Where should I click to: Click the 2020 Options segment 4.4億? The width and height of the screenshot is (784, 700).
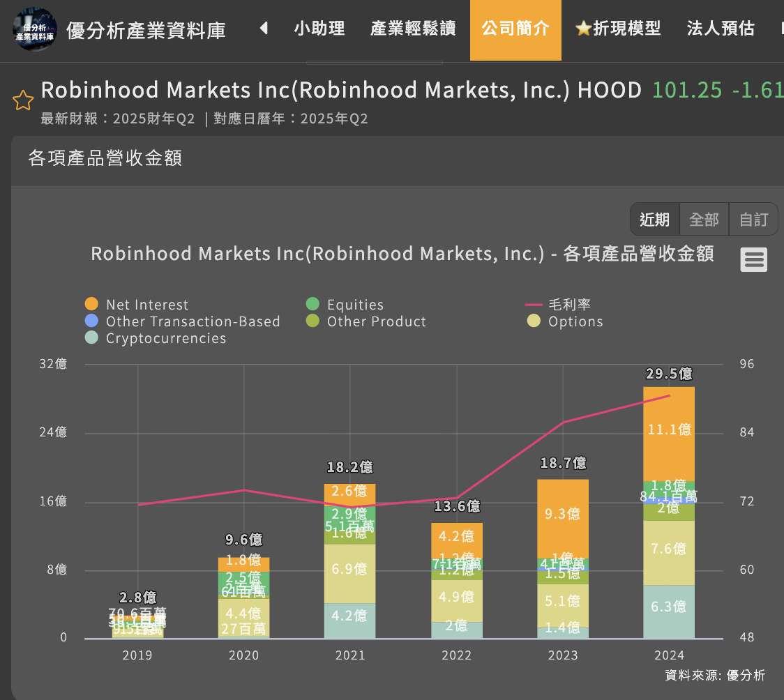(x=243, y=618)
